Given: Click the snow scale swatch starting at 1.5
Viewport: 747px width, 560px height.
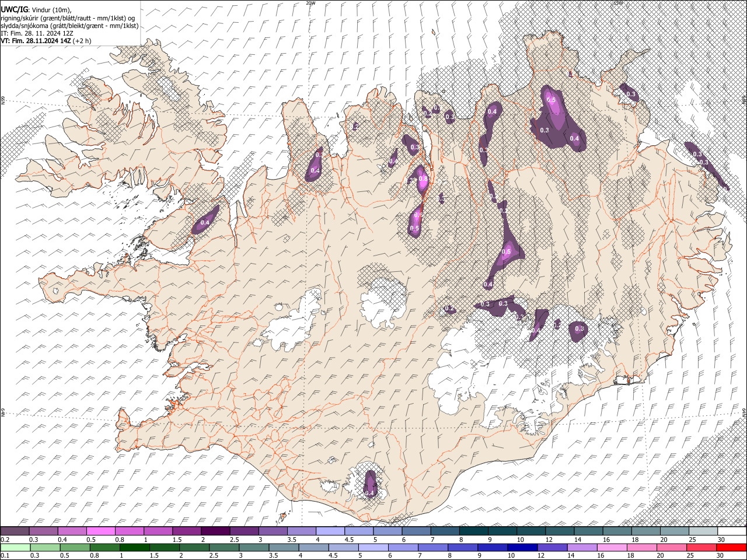Looking at the screenshot, I should pyautogui.click(x=187, y=531).
